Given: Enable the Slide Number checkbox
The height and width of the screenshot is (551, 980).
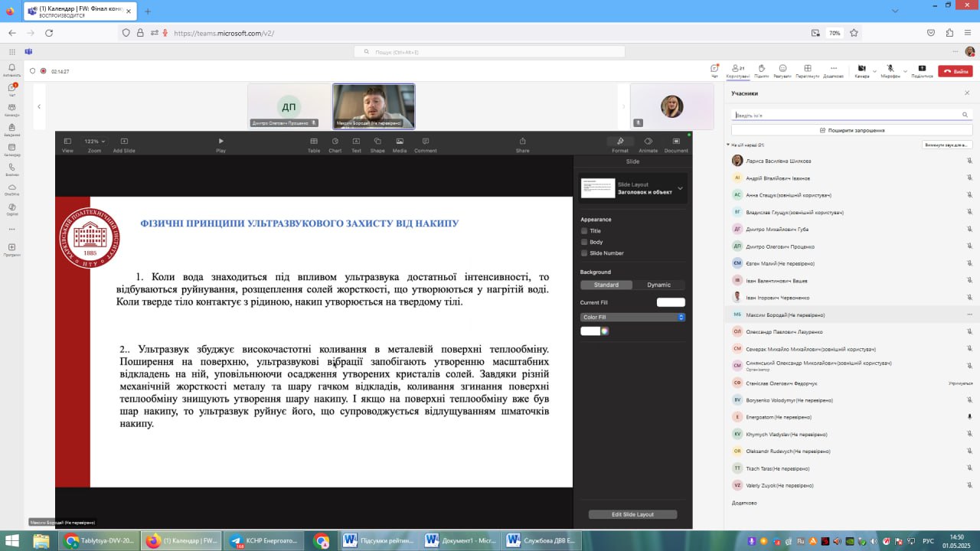Looking at the screenshot, I should coord(584,253).
